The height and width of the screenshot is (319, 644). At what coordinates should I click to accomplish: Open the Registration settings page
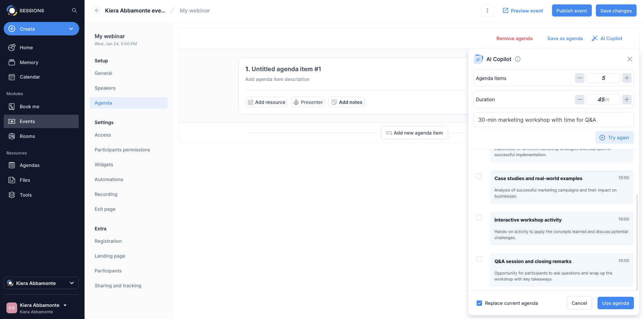(x=108, y=241)
